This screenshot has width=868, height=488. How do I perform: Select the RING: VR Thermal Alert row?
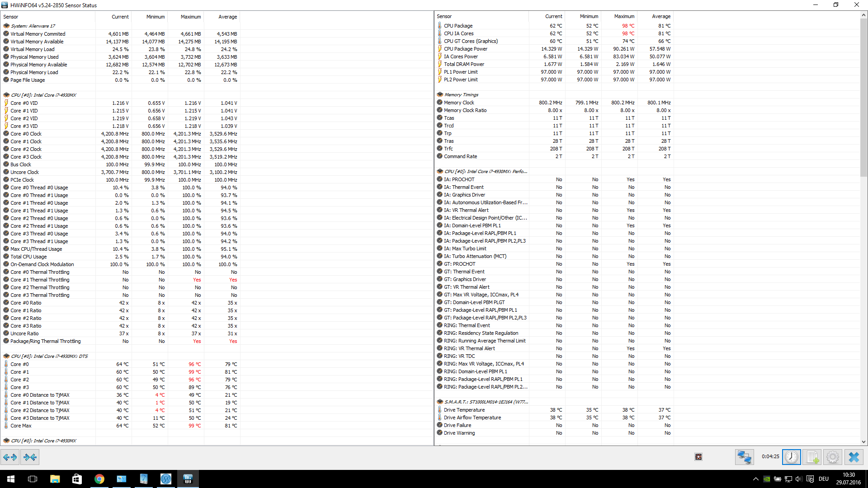point(554,348)
